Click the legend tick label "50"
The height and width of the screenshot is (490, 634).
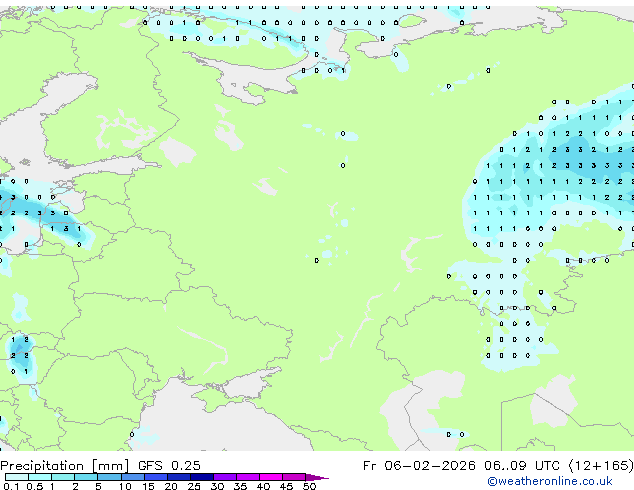[x=309, y=486]
